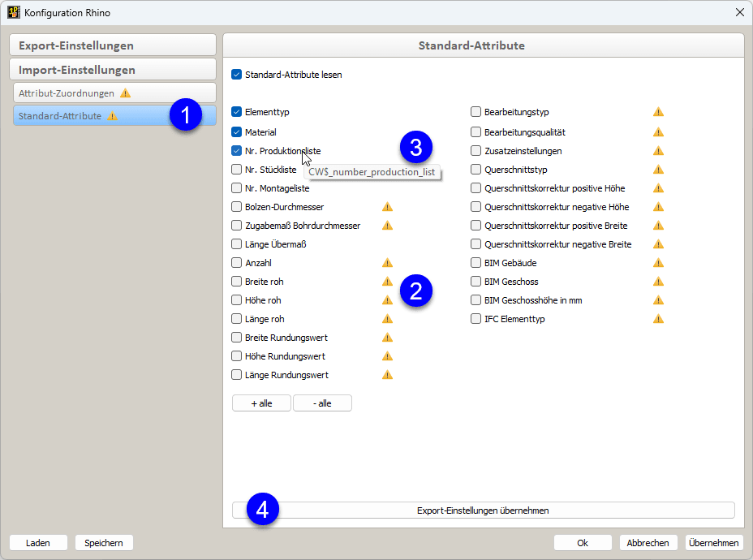Screen dimensions: 753x560
Task: Open Attribut-Zuordnungen page
Action: point(114,93)
